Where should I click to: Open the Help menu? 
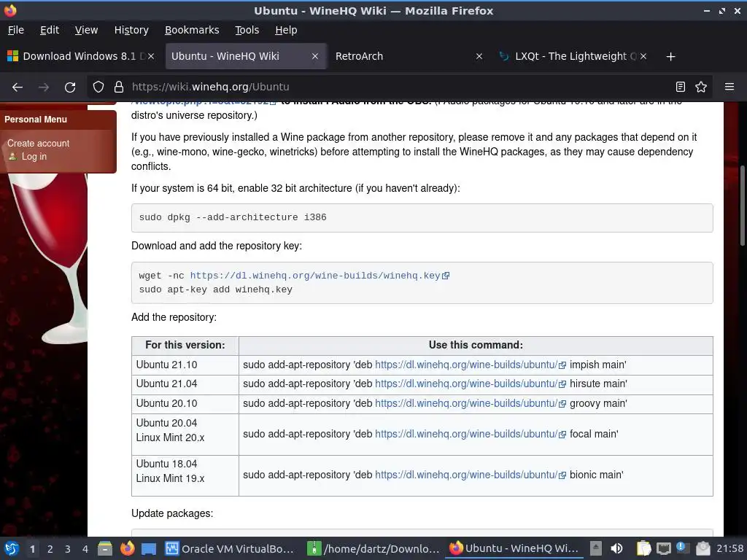click(x=286, y=30)
